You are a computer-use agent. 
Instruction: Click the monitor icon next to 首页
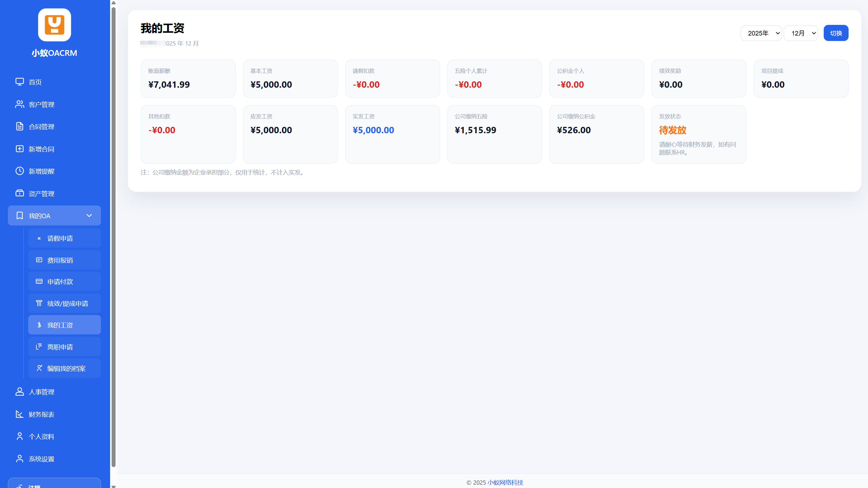click(19, 82)
